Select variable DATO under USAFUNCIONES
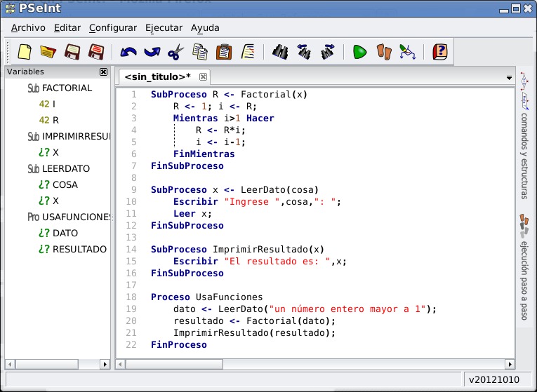537x392 pixels. (x=58, y=233)
